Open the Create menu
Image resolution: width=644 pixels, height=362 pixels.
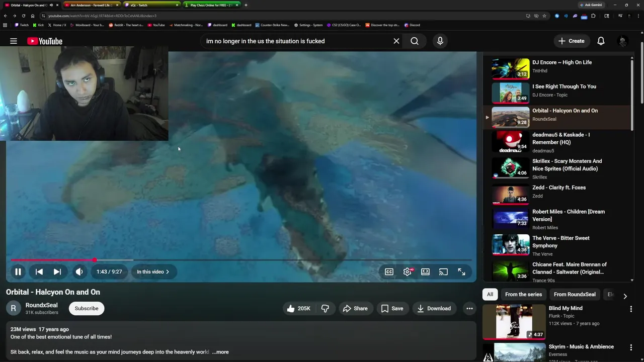[571, 41]
